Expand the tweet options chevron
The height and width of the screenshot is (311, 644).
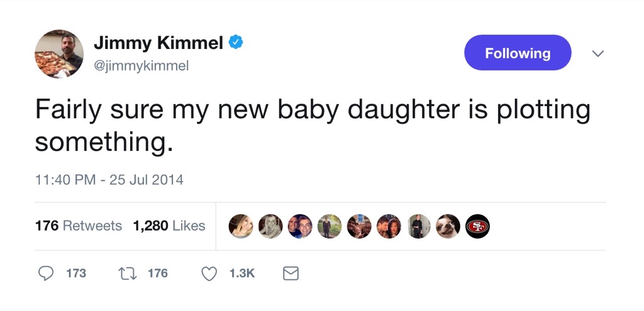(598, 54)
